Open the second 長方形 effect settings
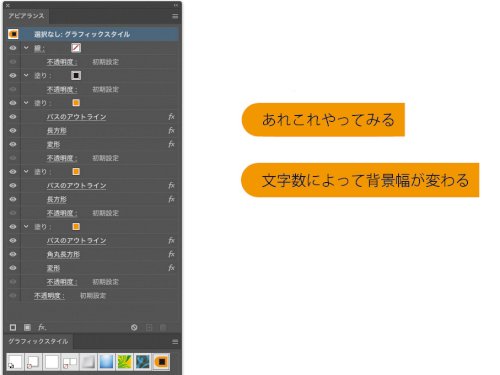The height and width of the screenshot is (375, 500). (x=57, y=199)
